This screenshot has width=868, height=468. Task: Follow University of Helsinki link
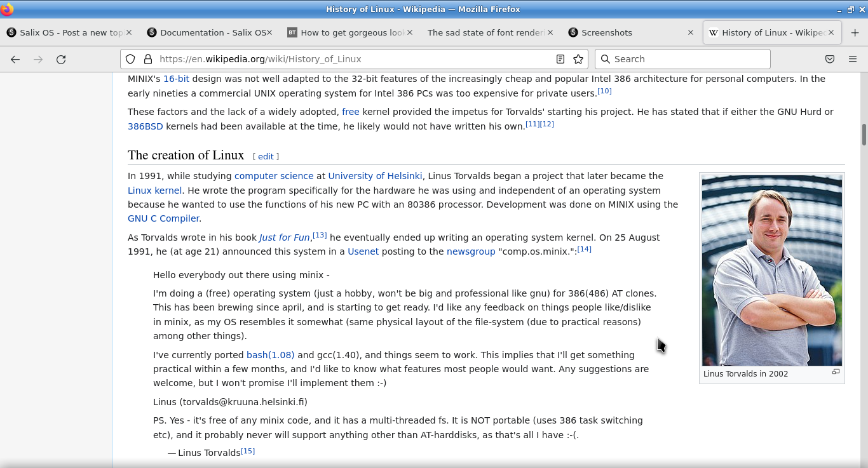[x=375, y=176]
